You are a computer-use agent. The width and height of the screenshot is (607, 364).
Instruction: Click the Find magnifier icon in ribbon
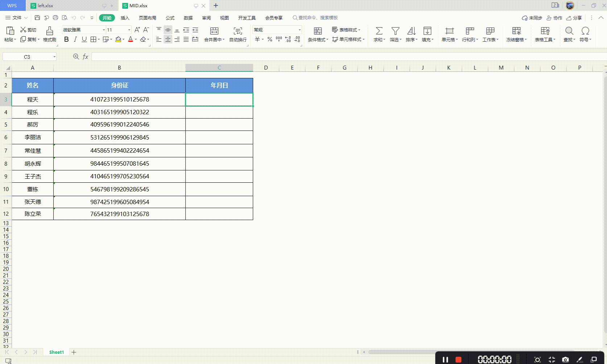[x=569, y=31]
